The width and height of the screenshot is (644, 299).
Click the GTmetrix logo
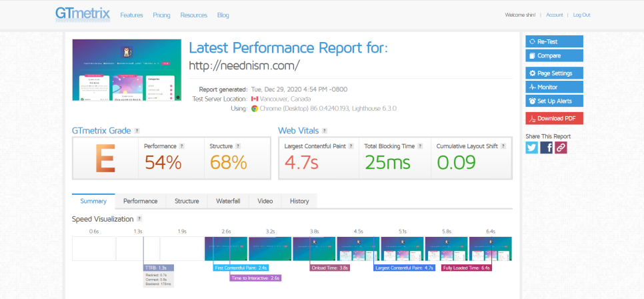(83, 15)
